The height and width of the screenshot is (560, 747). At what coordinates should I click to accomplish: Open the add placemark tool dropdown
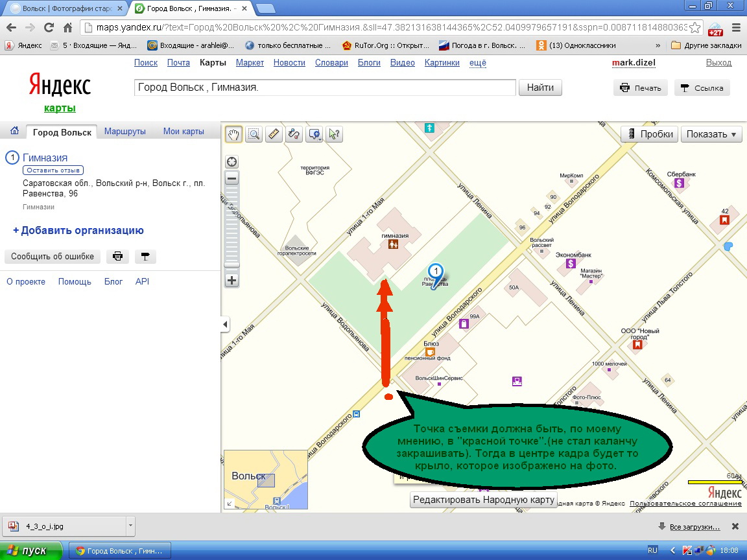[314, 134]
